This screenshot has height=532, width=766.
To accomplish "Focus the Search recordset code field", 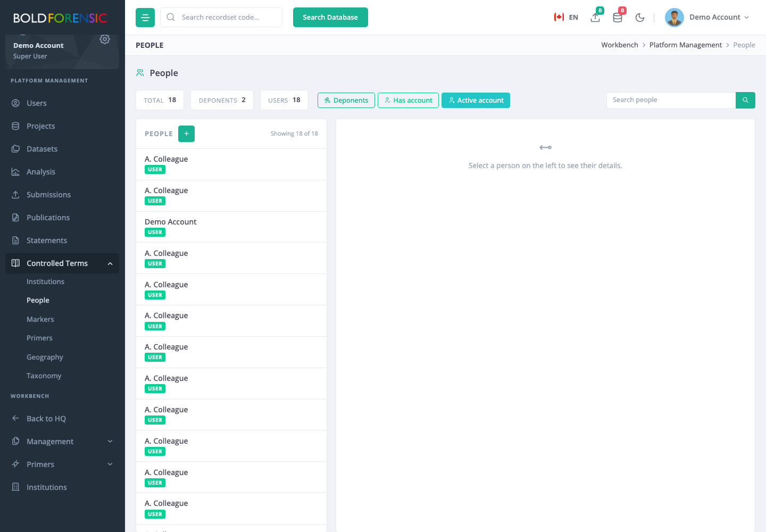I will click(x=221, y=18).
